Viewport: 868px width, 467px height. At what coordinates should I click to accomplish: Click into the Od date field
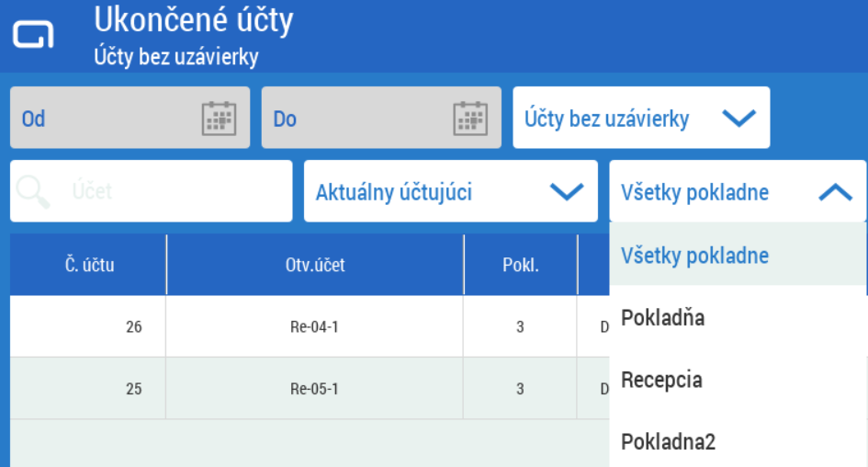point(101,119)
